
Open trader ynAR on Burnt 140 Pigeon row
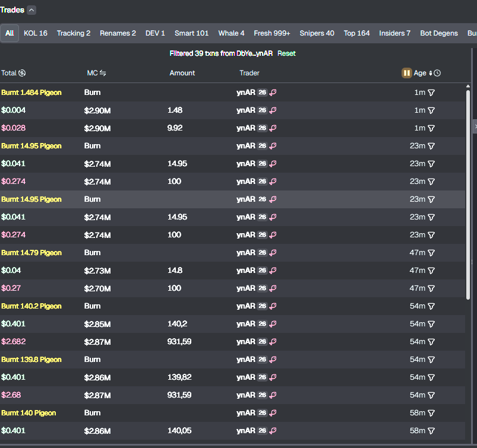[246, 413]
